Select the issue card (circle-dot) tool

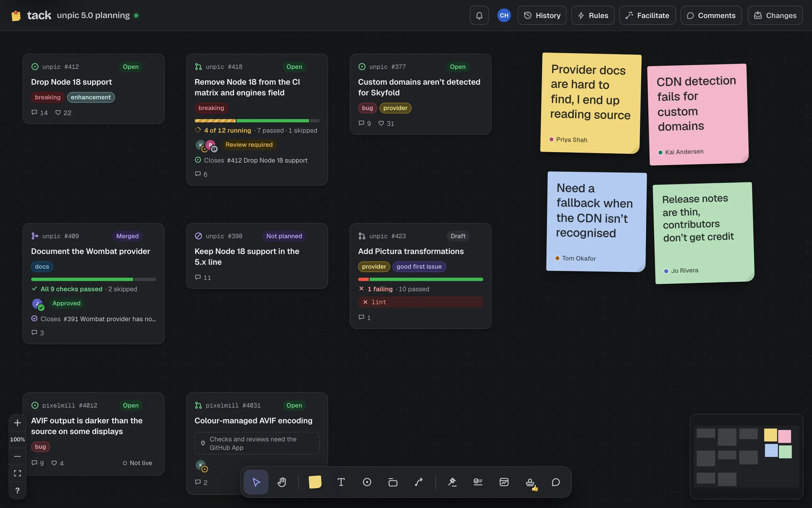tap(367, 482)
